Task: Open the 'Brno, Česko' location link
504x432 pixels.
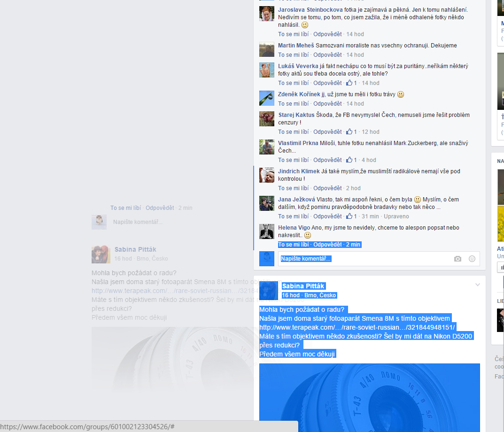Action: point(320,295)
